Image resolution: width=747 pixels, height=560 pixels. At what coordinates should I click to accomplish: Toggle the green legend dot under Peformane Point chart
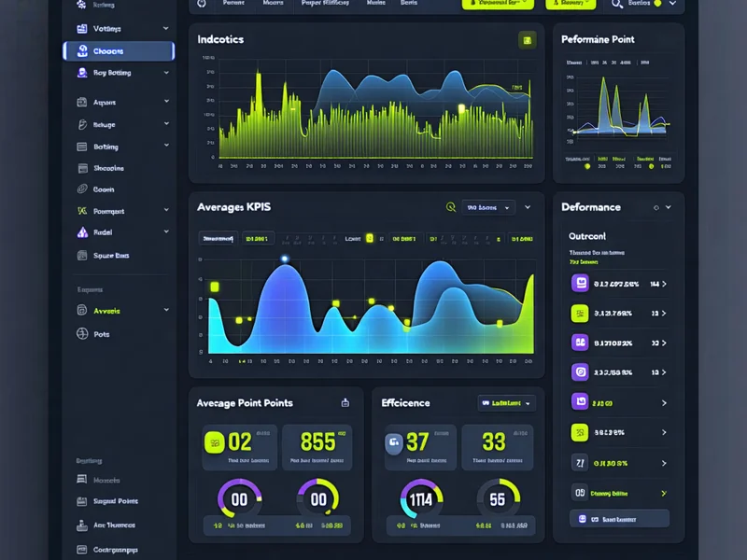pyautogui.click(x=586, y=166)
